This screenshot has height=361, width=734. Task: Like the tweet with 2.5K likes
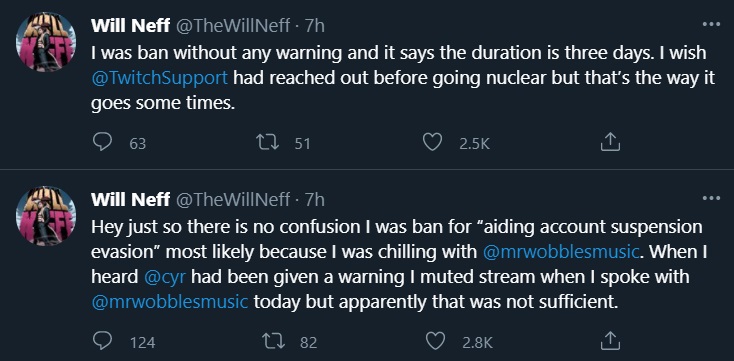pyautogui.click(x=432, y=142)
